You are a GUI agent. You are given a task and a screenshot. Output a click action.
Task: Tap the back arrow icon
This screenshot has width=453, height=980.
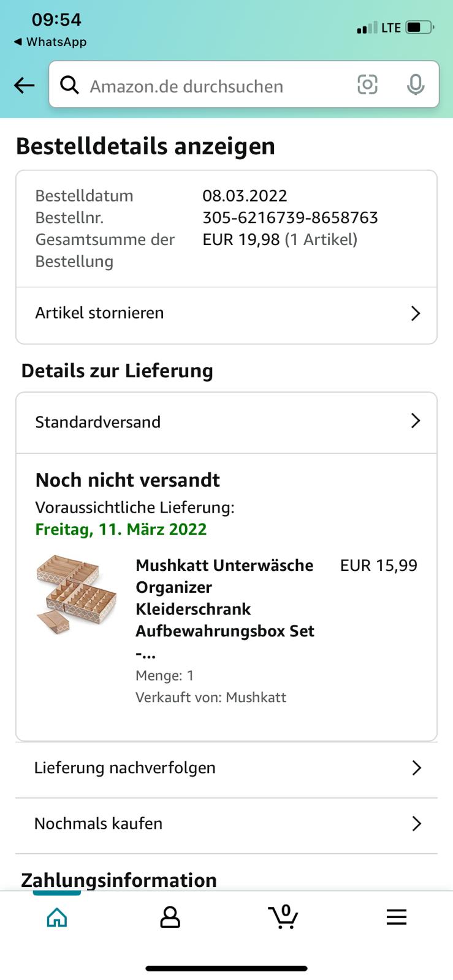pyautogui.click(x=25, y=85)
